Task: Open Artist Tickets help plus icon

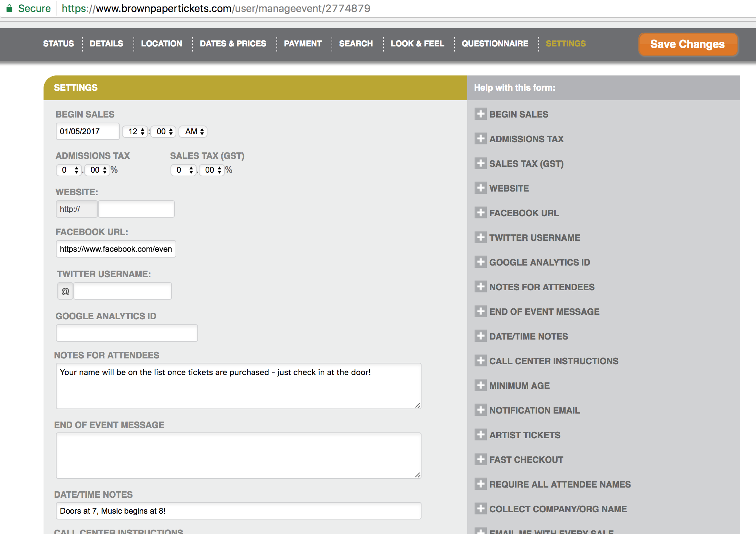Action: coord(481,435)
